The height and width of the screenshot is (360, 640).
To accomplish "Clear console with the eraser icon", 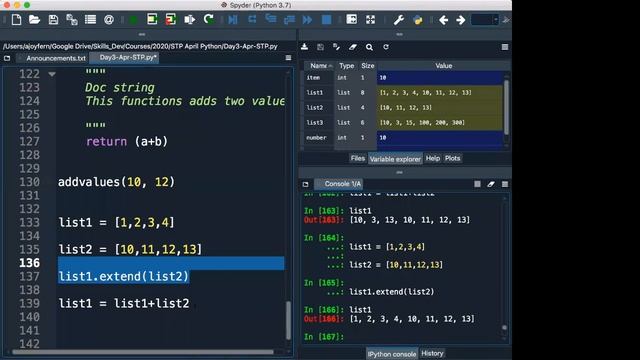I will [491, 184].
